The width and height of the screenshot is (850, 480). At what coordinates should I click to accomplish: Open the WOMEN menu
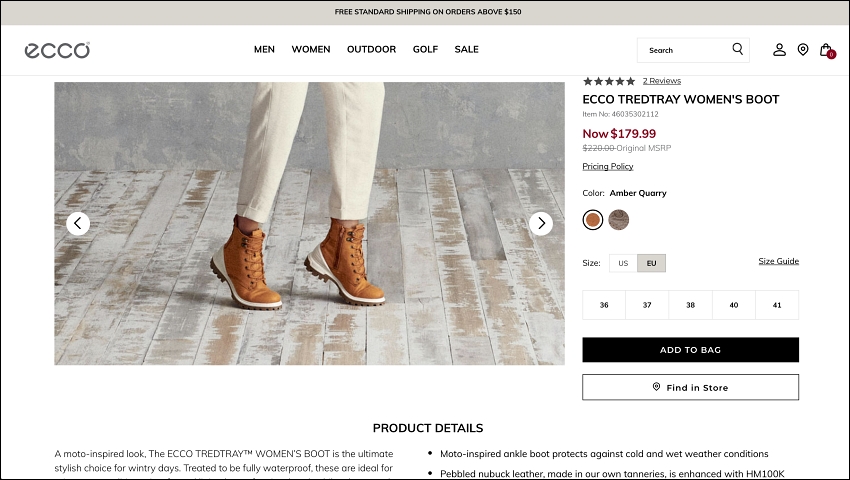[x=311, y=49]
